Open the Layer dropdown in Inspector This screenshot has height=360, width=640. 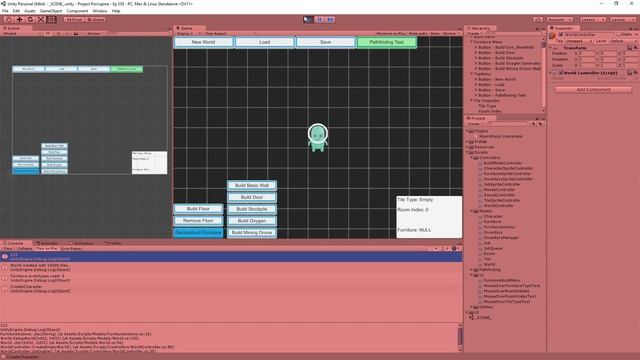click(x=623, y=41)
